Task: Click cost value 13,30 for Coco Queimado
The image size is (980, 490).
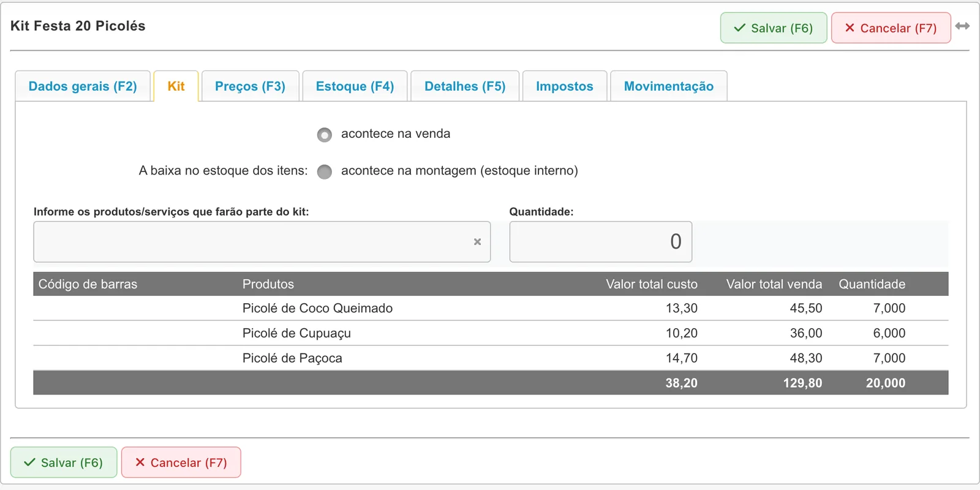Action: 682,308
